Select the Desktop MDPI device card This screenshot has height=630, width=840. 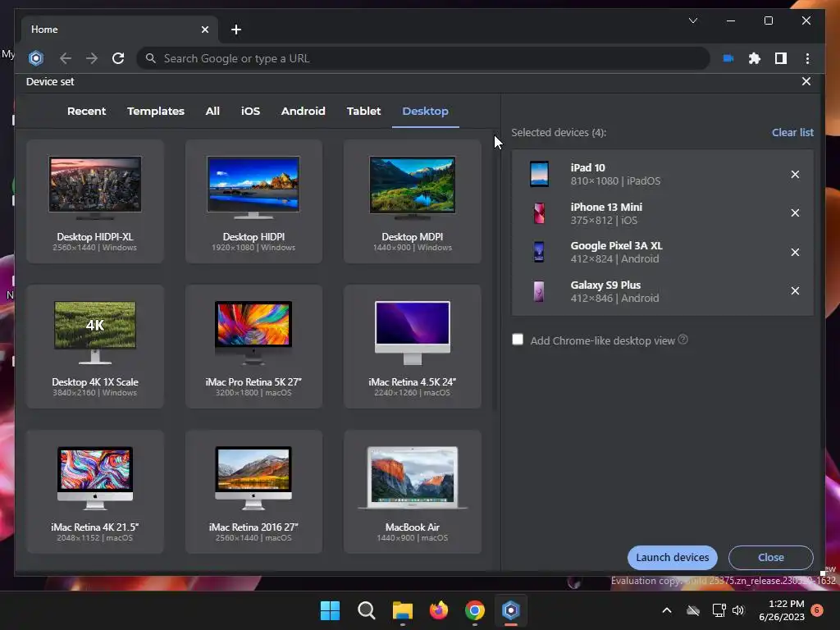413,202
